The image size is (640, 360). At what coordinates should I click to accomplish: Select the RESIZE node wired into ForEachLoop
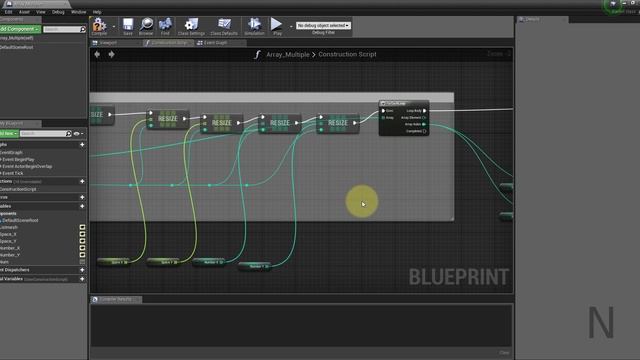338,123
